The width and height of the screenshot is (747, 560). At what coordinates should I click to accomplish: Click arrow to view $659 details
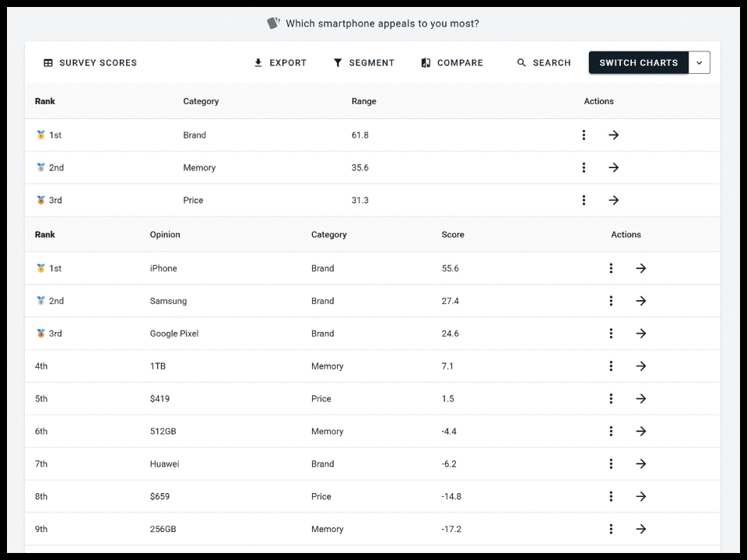640,496
